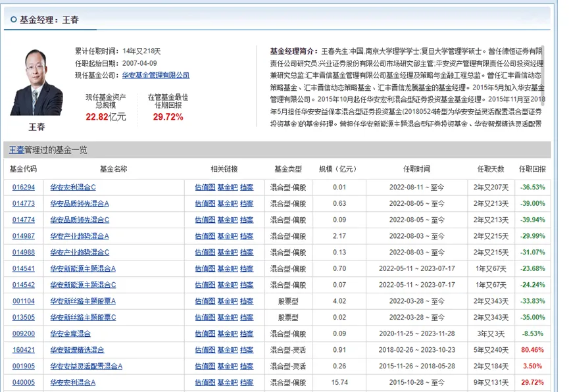Screen dimensions: 569x392
Task: Open fund code 014541
Action: 24,268
